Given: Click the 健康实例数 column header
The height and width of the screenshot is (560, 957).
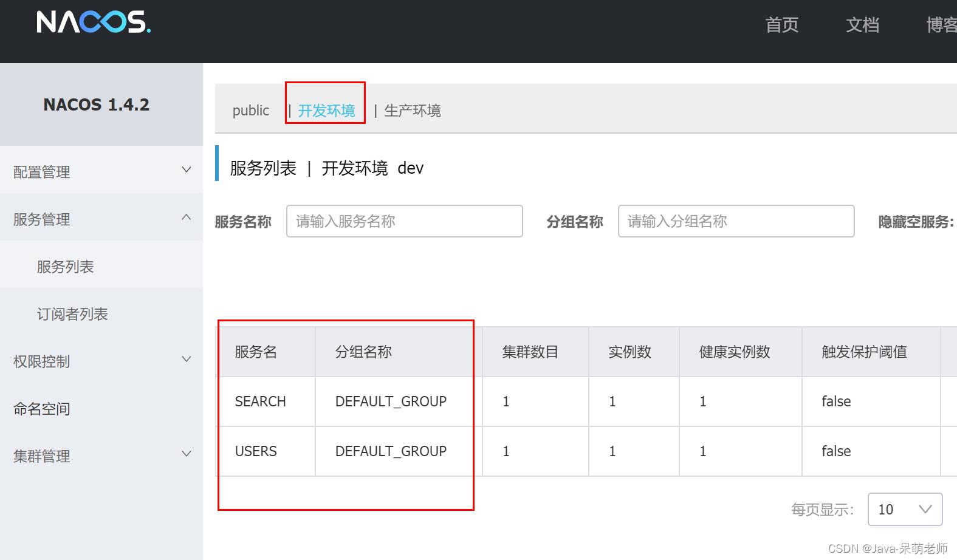Looking at the screenshot, I should click(x=735, y=352).
